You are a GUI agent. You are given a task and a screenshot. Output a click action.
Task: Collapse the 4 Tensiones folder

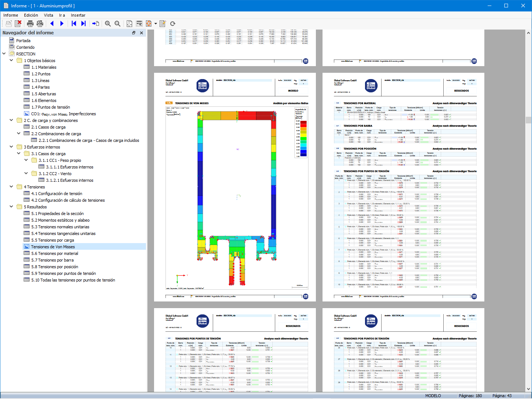[11, 187]
